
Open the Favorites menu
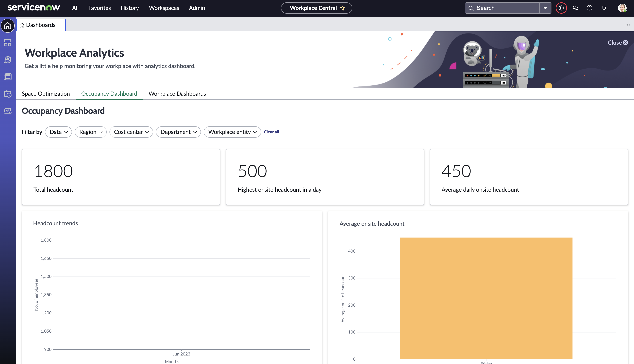pyautogui.click(x=100, y=8)
